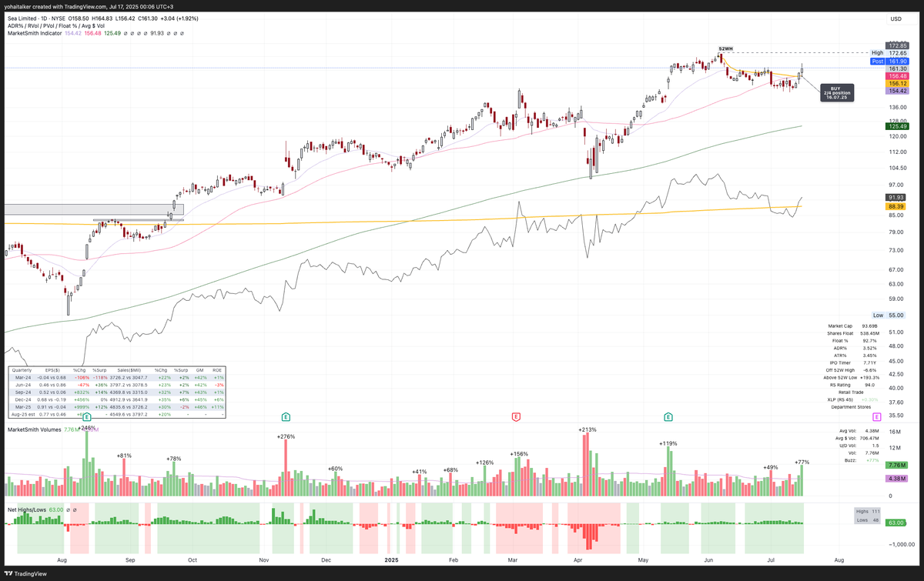Click the High 172.65 price label
This screenshot has width=924, height=581.
pos(889,52)
